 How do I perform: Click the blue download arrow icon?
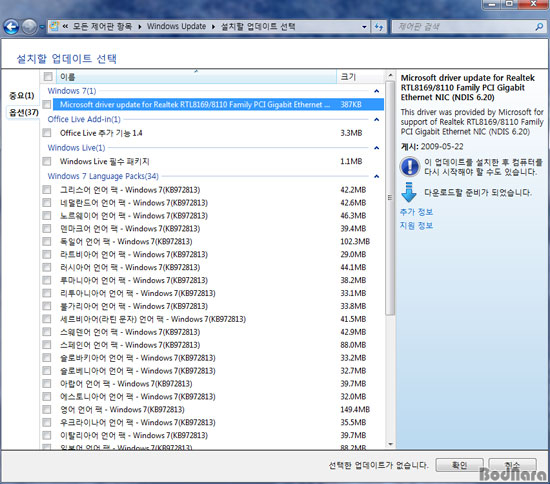coord(408,192)
